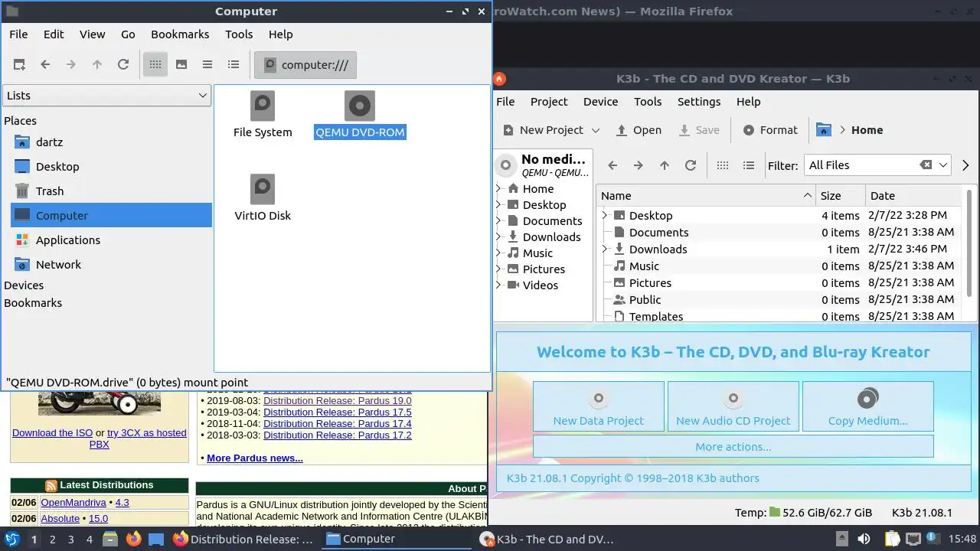
Task: Switch K3b browser to details view
Action: (x=749, y=165)
